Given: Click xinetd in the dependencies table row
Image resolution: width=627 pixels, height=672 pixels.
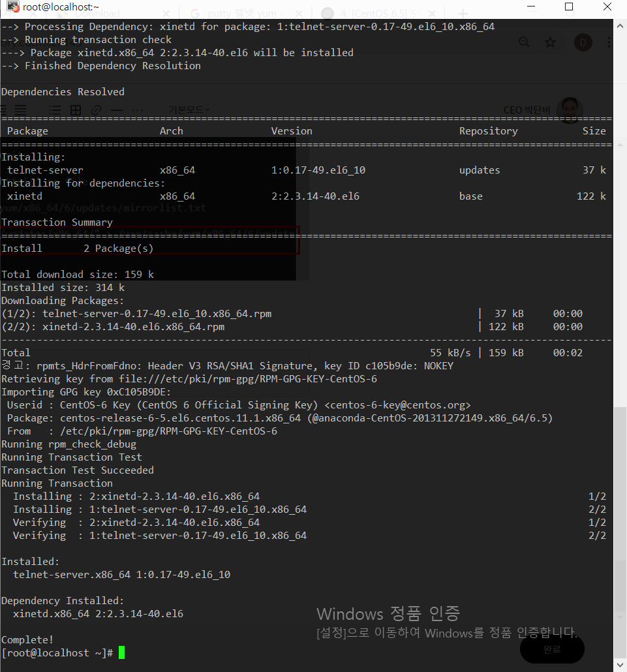Looking at the screenshot, I should click(x=24, y=196).
